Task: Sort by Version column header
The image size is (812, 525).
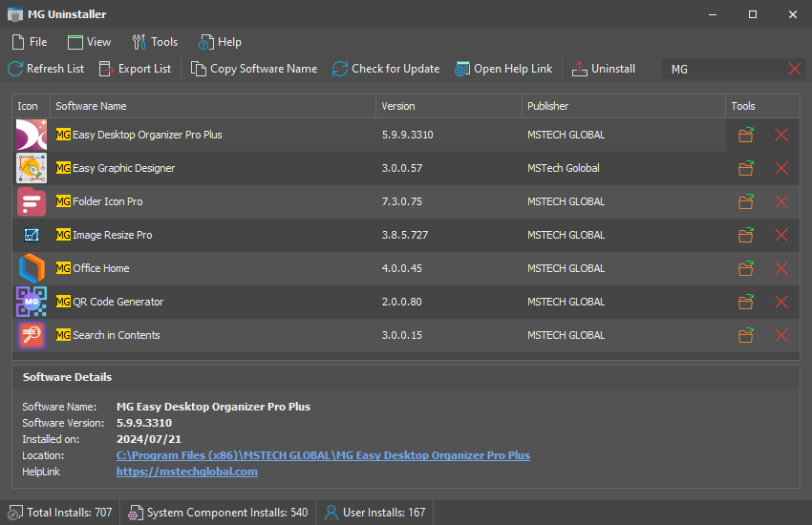Action: click(x=448, y=106)
